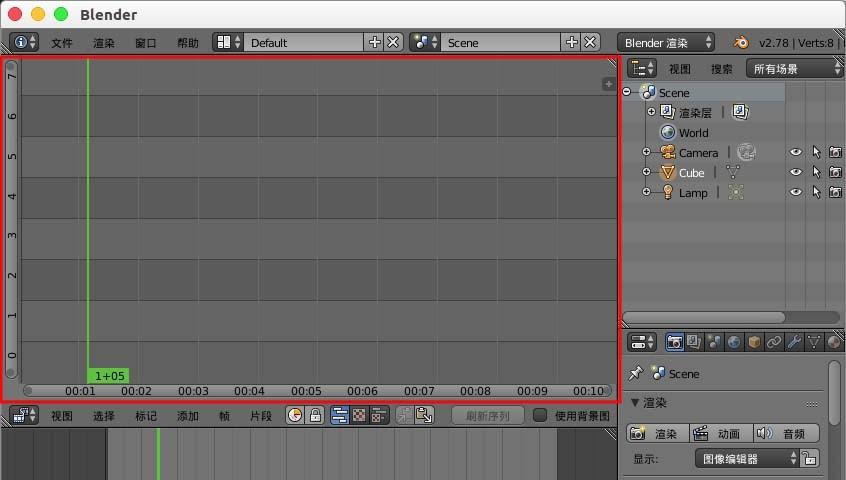Open the Outliner editor type selector
Image resolution: width=846 pixels, height=480 pixels.
(642, 68)
